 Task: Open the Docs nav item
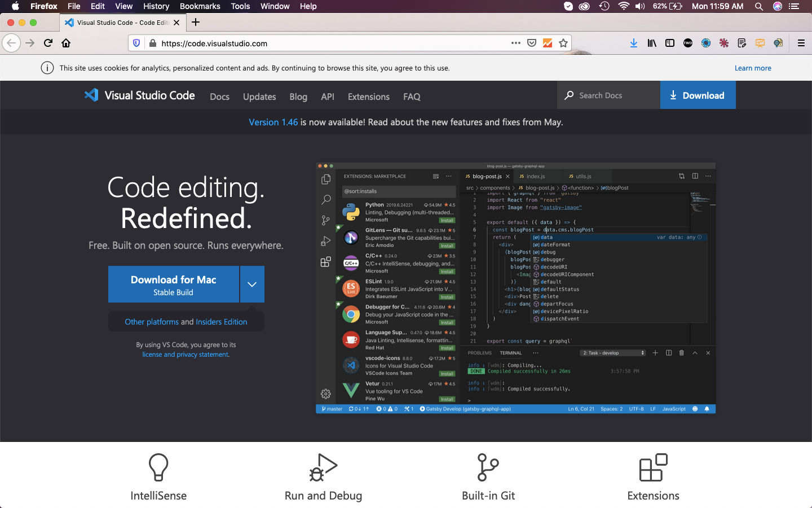click(x=219, y=97)
